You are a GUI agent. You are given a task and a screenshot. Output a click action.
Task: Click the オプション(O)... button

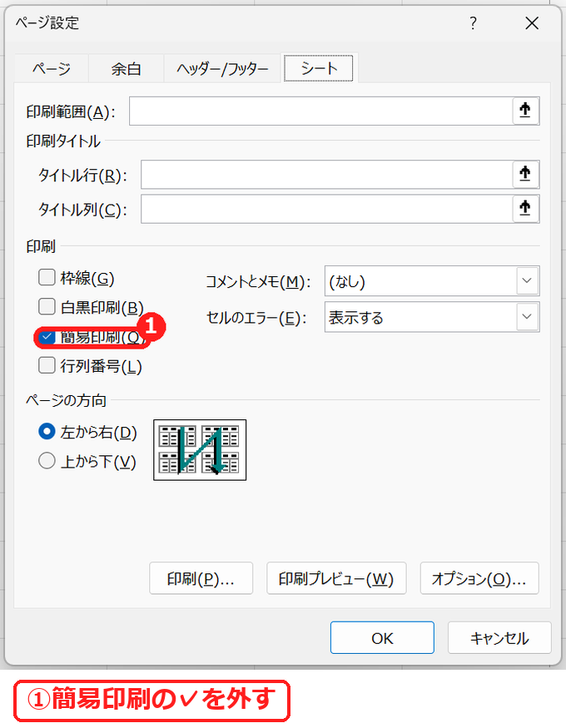479,578
